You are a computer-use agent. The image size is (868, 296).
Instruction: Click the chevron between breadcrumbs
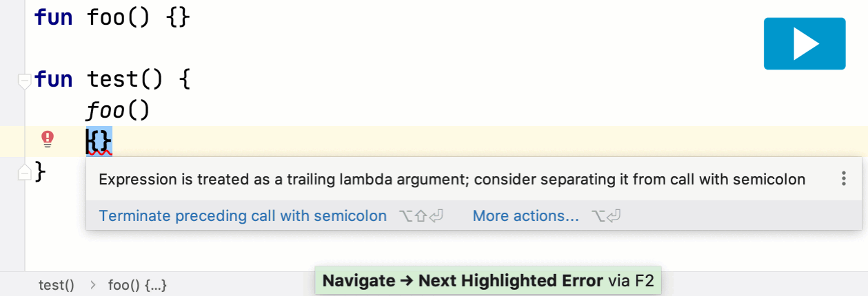[x=92, y=284]
